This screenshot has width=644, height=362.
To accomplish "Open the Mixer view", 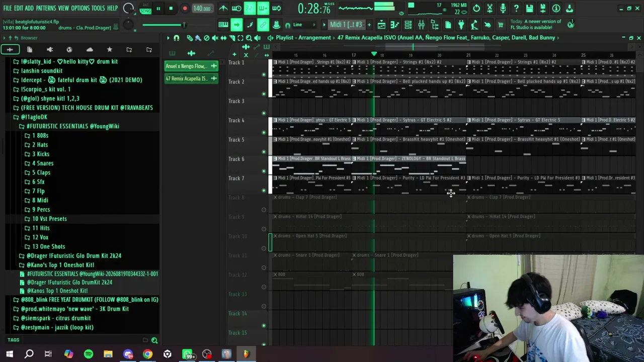I will (421, 25).
